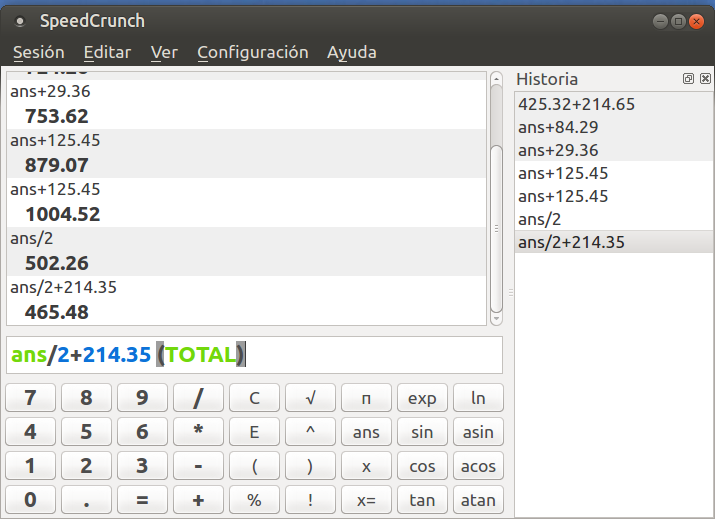Open the Ver menu
The height and width of the screenshot is (519, 715).
(x=164, y=52)
